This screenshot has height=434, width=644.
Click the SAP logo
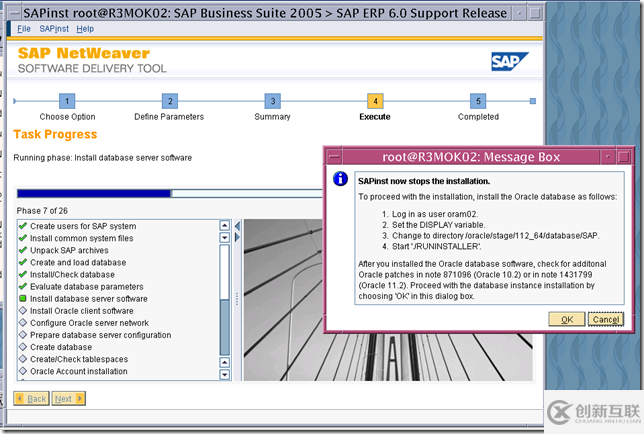509,62
